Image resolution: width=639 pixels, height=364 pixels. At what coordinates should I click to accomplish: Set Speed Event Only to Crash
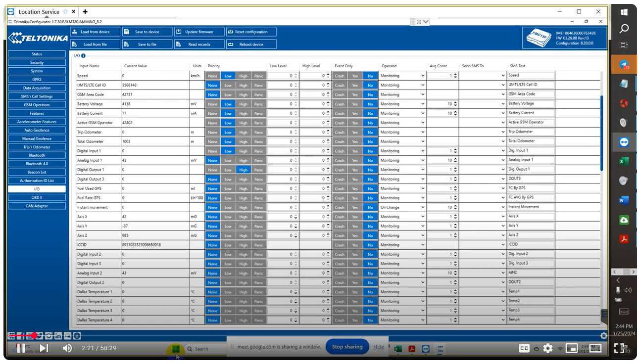(340, 76)
